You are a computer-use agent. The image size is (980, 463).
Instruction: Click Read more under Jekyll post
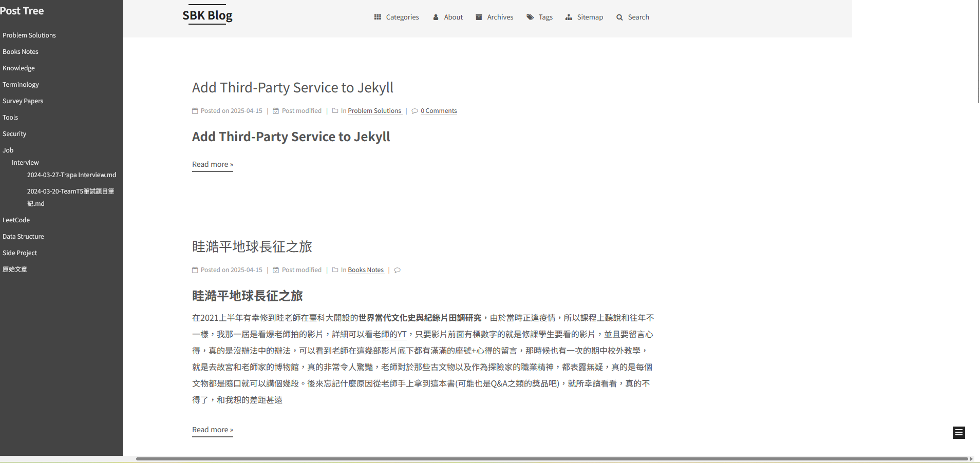212,164
